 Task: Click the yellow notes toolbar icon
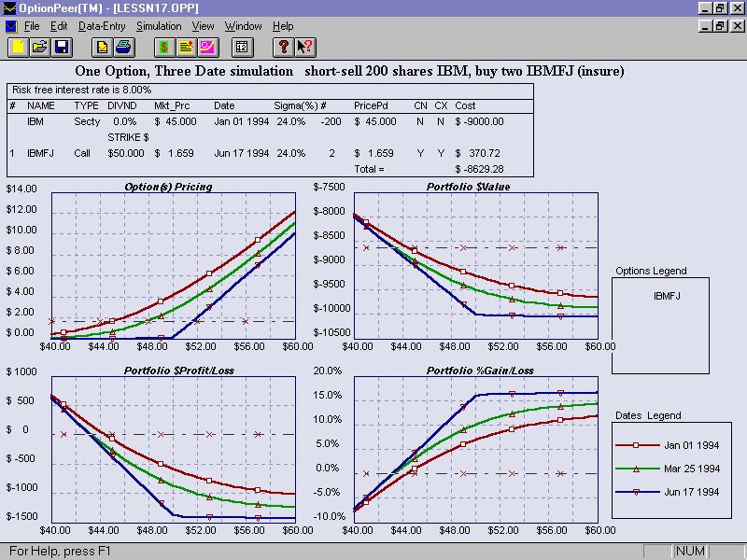coord(185,46)
